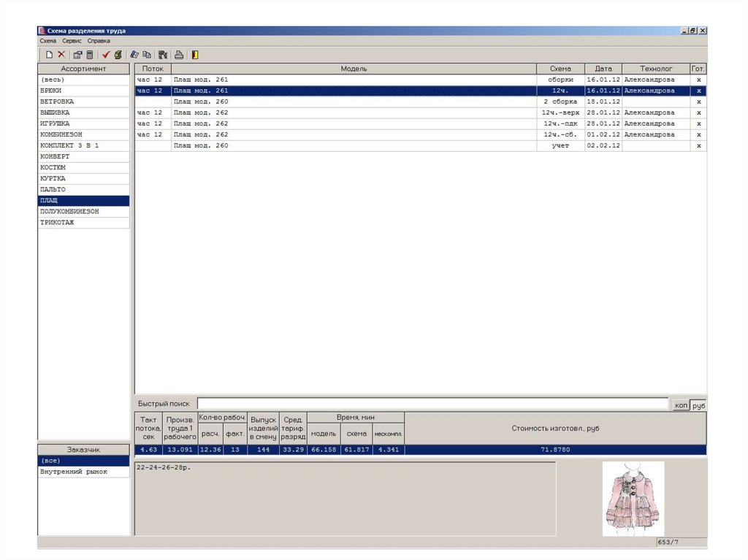The height and width of the screenshot is (560, 748).
Task: Click the calculator icon in toolbar
Action: click(90, 55)
